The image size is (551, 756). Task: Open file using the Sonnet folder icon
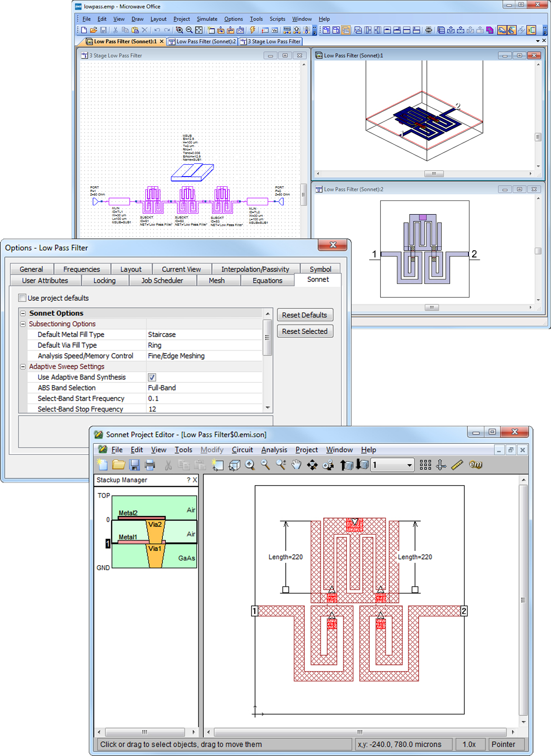coord(118,465)
